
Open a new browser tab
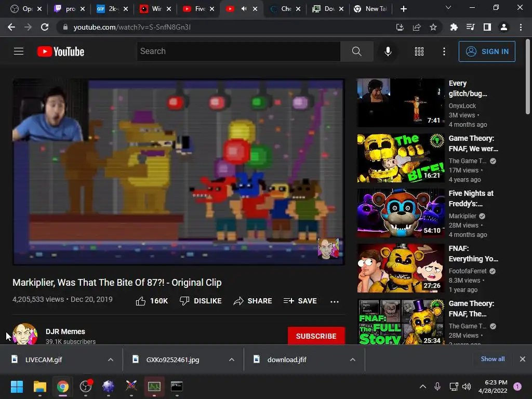(403, 9)
